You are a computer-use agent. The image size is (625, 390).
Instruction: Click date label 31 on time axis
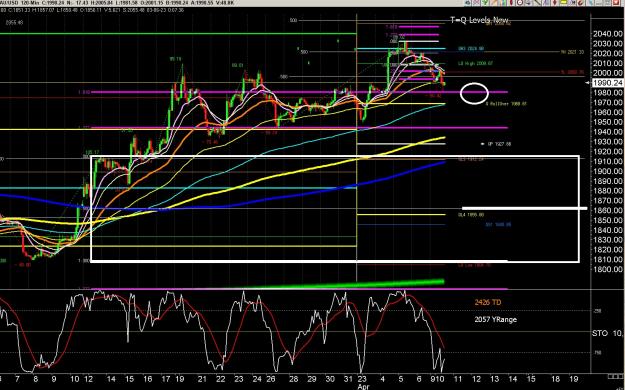click(x=348, y=379)
